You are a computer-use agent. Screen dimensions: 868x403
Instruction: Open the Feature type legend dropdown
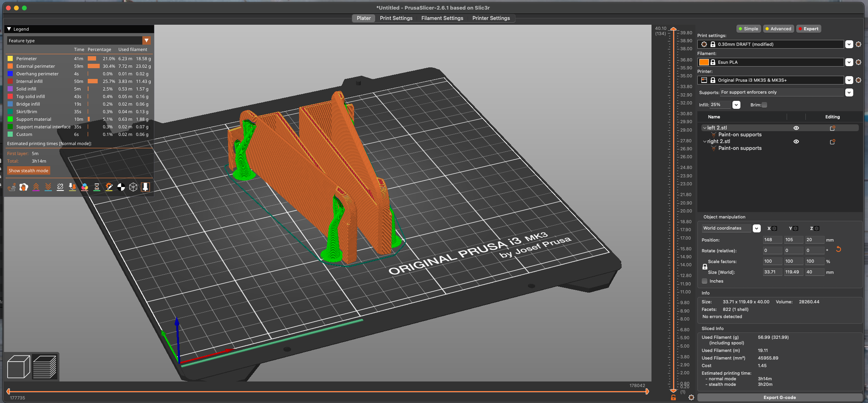coord(146,41)
